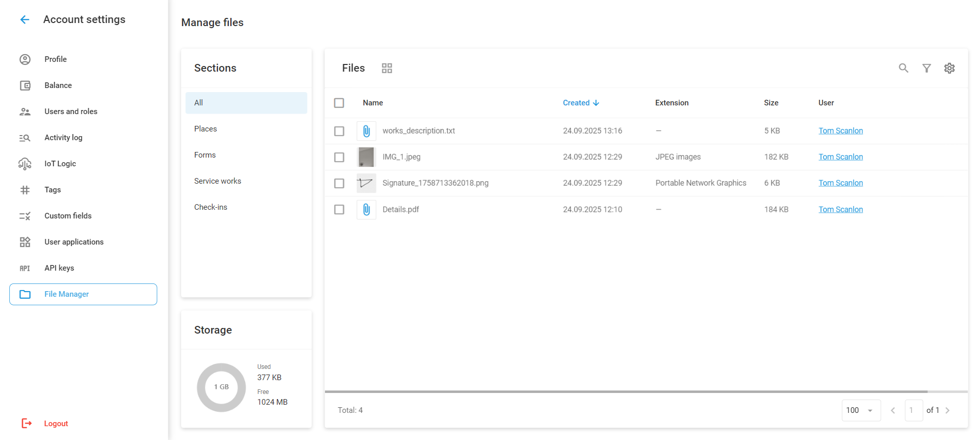Go to next page chevron
The width and height of the screenshot is (980, 440).
[x=948, y=410]
